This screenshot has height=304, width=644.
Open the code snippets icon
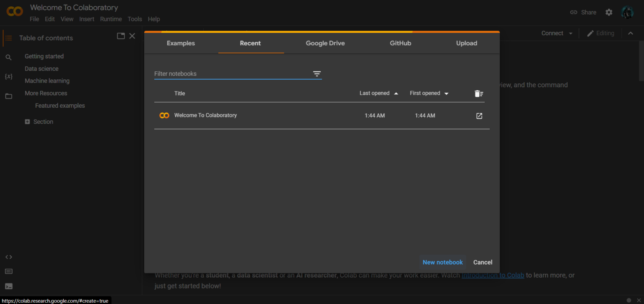(8, 257)
